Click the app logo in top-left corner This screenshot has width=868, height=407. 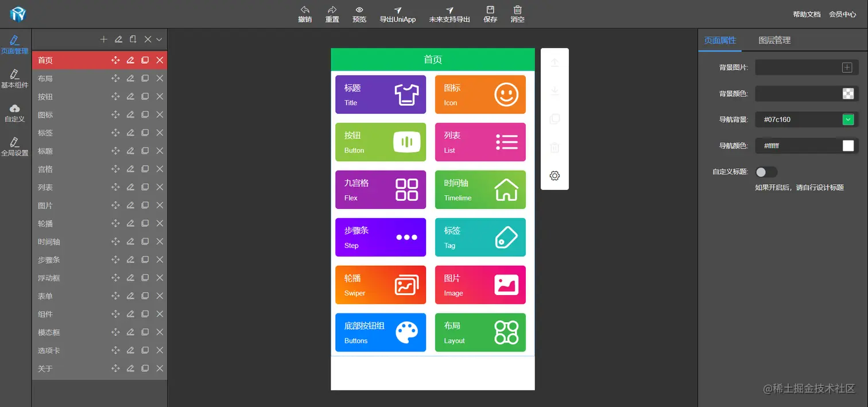click(18, 14)
